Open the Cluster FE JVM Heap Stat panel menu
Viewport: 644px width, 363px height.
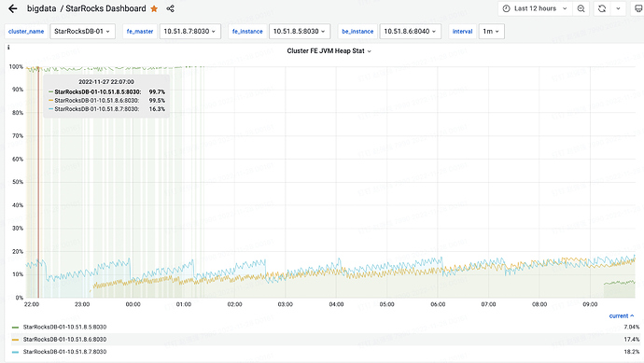(329, 51)
